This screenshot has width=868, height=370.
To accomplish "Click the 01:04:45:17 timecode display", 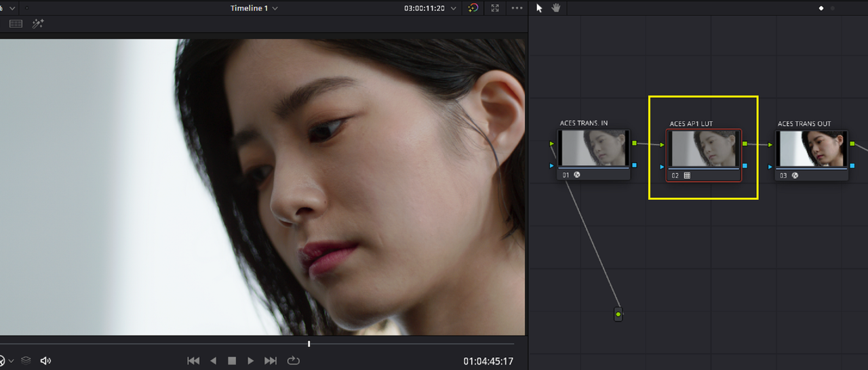I will 488,361.
